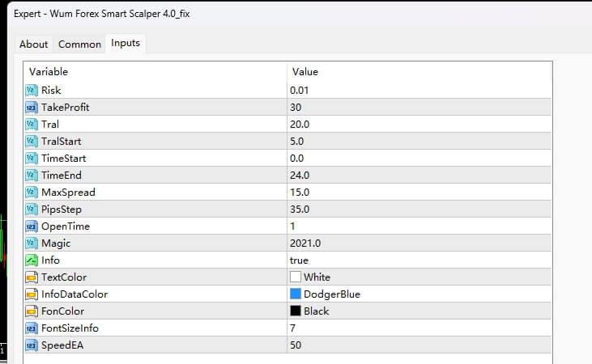The height and width of the screenshot is (364, 592).
Task: Click the MaxSpread variable name
Action: [68, 192]
